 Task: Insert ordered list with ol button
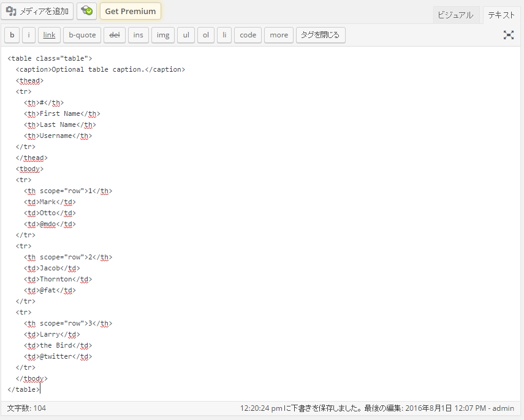(206, 35)
